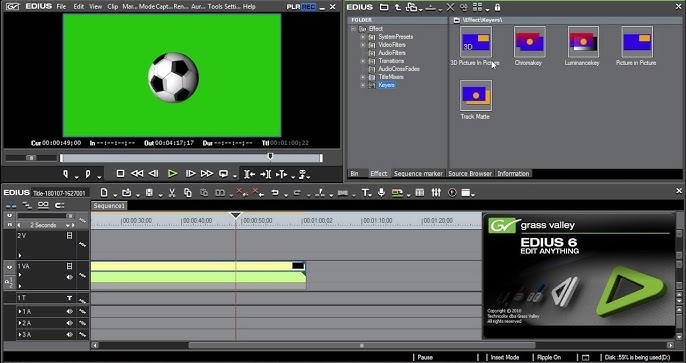Click the Cut scissors icon
This screenshot has width=686, height=363.
click(172, 192)
